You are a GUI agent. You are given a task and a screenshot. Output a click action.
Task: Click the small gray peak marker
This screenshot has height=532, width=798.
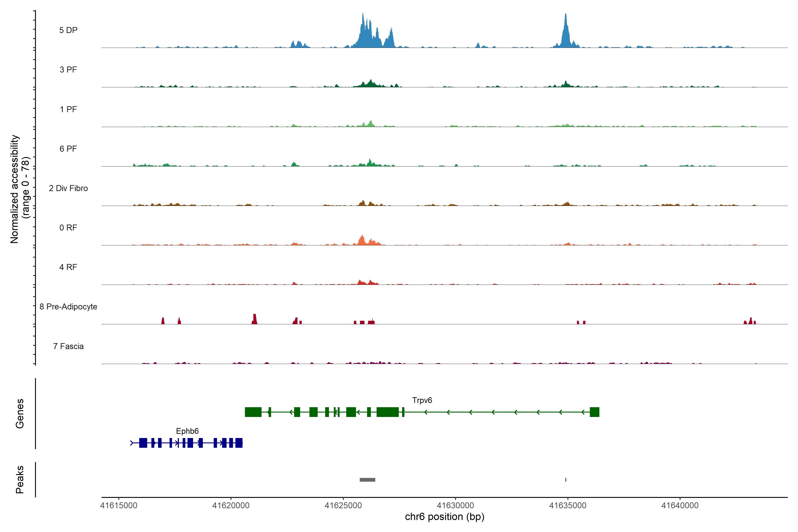click(566, 480)
